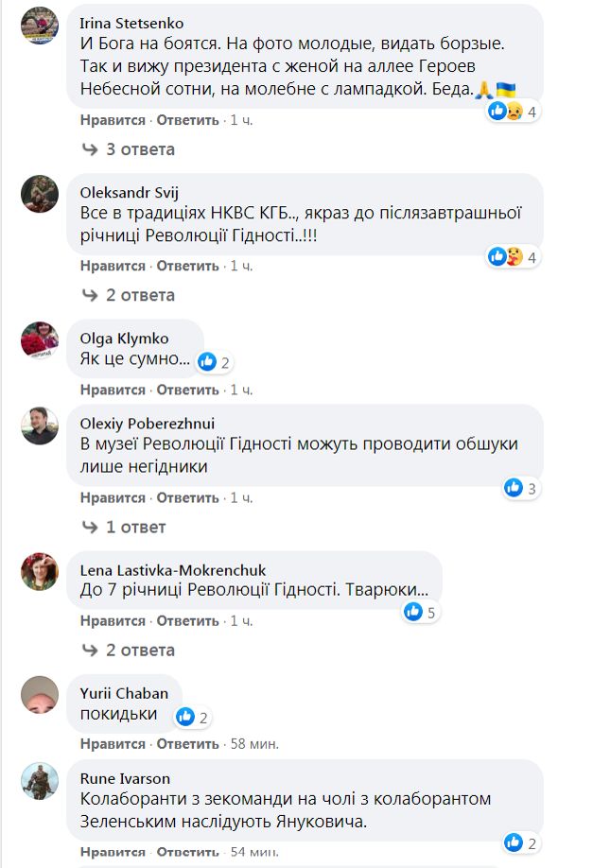The height and width of the screenshot is (868, 593).
Task: Click Irina Stetsenko's profile avatar
Action: point(40,26)
